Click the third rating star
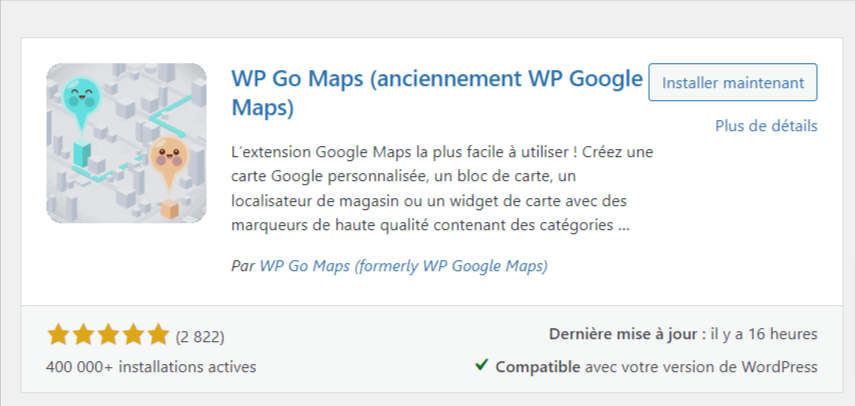The height and width of the screenshot is (406, 855). [108, 335]
